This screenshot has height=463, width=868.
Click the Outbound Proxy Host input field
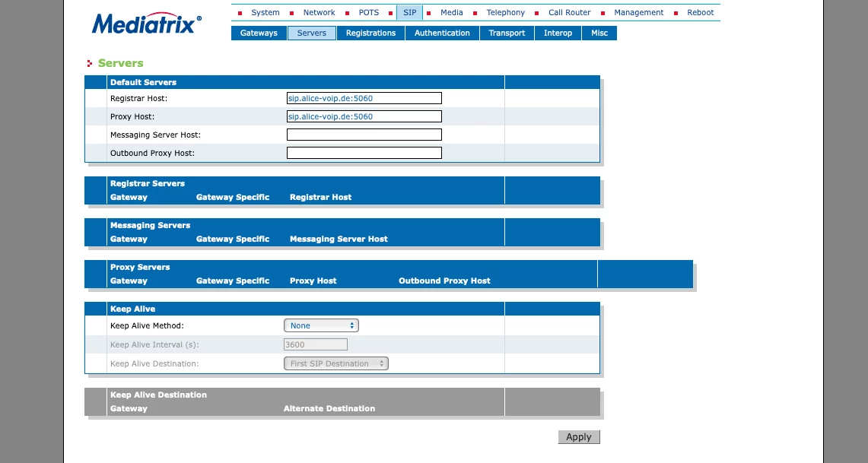coord(364,154)
